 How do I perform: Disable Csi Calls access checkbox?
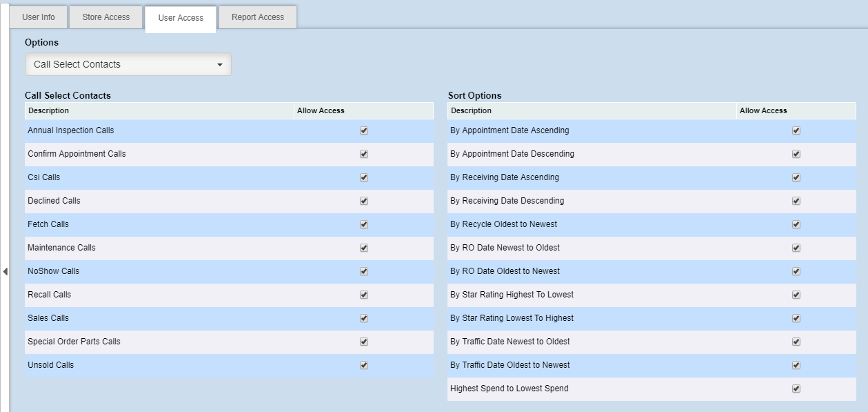364,177
